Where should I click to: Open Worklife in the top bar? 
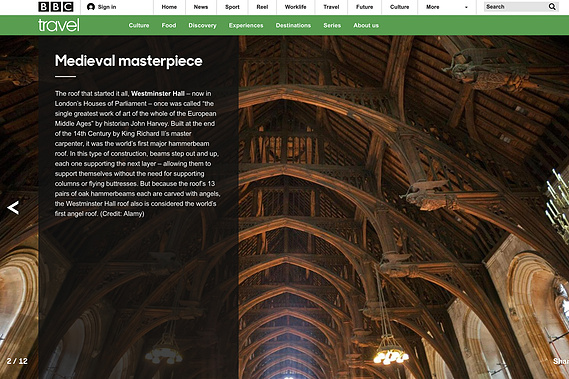pos(295,7)
